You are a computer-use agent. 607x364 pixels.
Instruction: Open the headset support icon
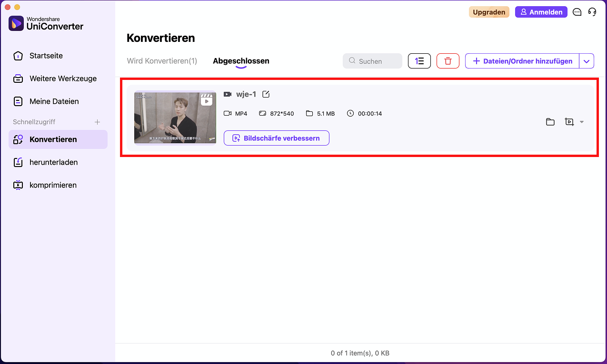click(592, 12)
